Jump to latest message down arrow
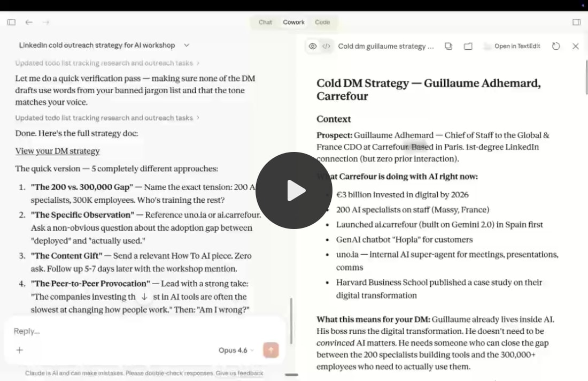 144,297
